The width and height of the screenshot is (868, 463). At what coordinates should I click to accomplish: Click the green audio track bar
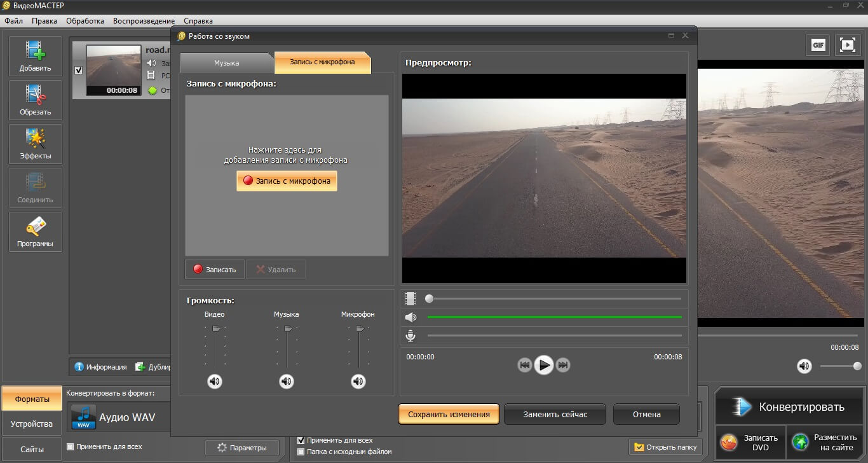[555, 317]
